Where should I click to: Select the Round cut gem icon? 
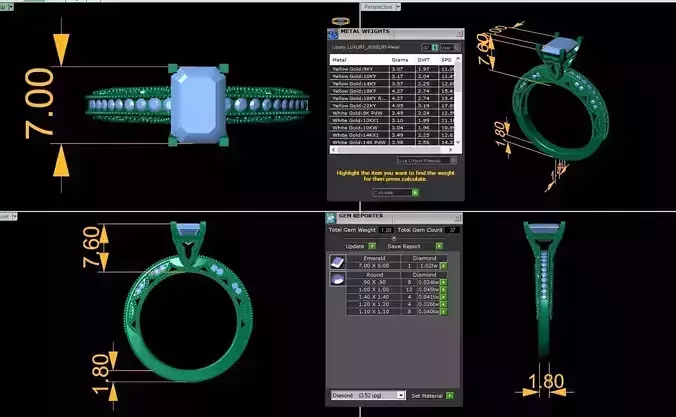click(x=337, y=279)
